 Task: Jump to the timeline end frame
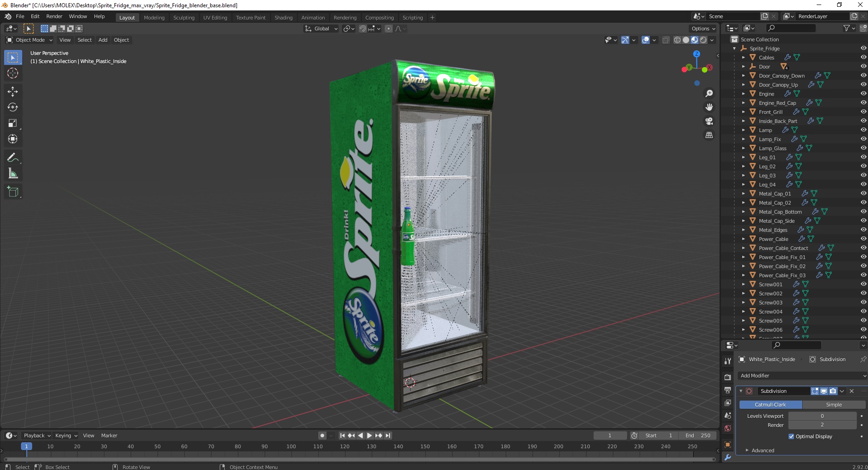coord(388,436)
